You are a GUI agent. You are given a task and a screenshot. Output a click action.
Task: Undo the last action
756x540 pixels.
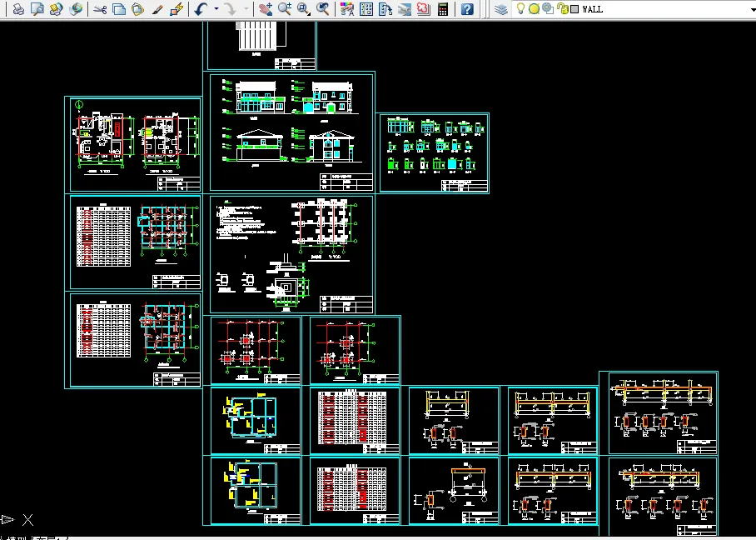[201, 8]
